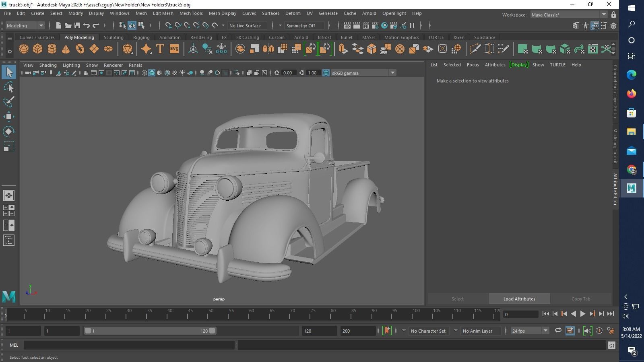Activate the Paint Selection tool
The height and width of the screenshot is (362, 644).
tap(9, 102)
